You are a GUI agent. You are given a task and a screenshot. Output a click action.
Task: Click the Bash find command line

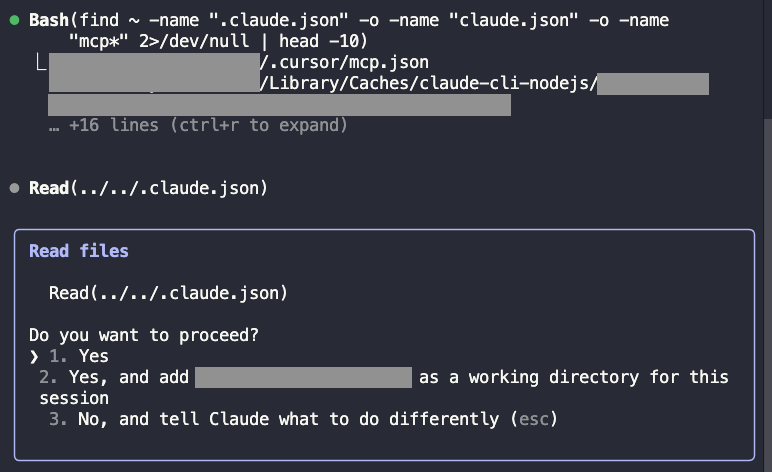coord(349,31)
